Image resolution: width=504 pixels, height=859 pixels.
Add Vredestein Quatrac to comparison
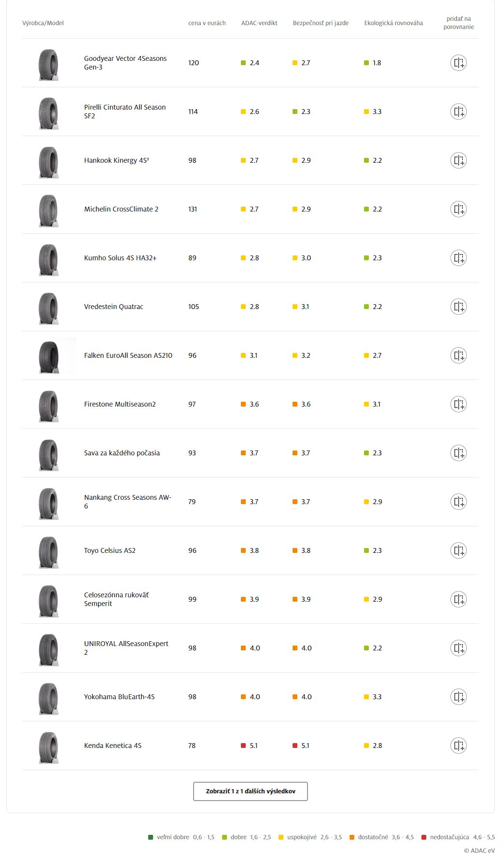point(458,307)
